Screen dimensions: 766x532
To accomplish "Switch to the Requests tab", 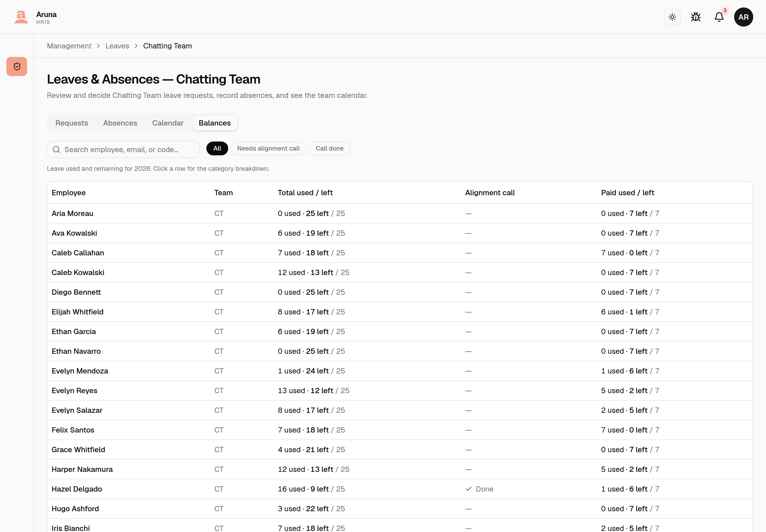I will click(72, 123).
